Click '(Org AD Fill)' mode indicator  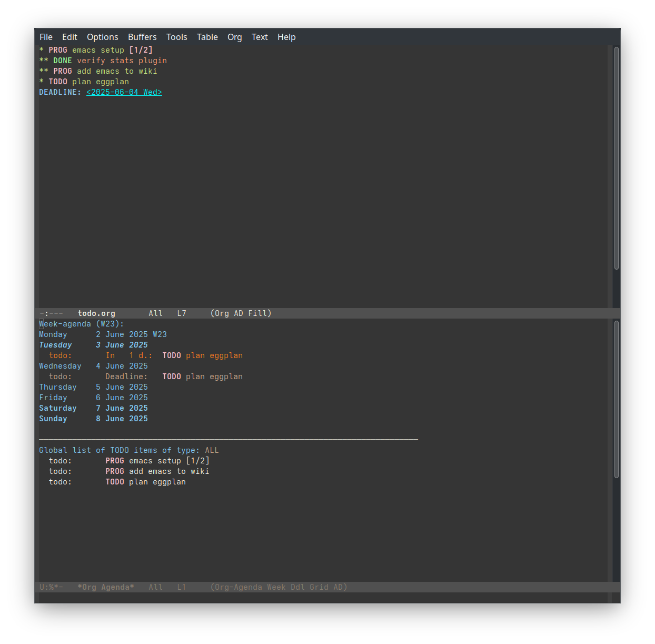click(241, 313)
